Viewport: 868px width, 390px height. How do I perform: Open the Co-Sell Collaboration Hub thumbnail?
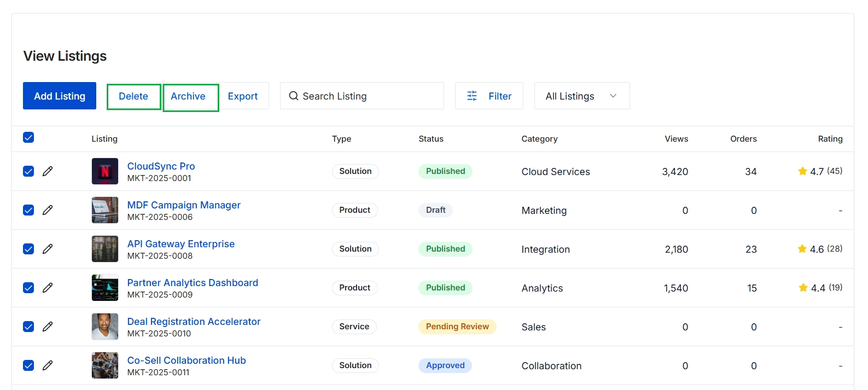tap(105, 365)
